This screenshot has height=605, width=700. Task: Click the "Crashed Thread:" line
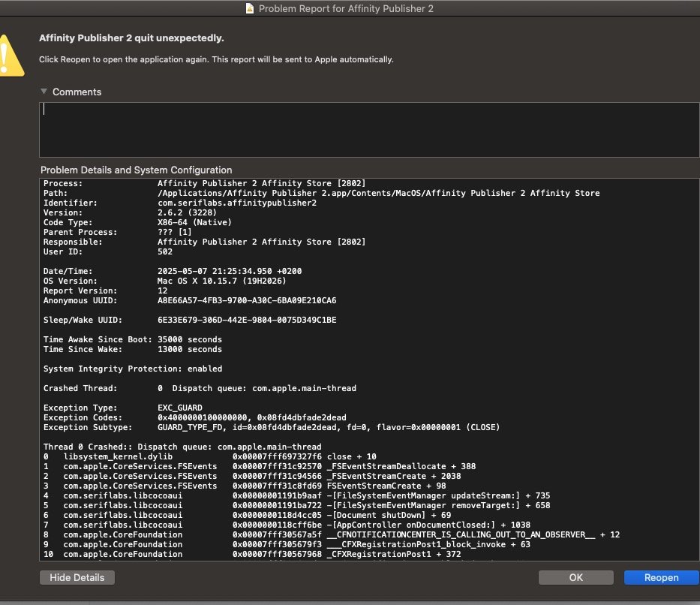200,389
